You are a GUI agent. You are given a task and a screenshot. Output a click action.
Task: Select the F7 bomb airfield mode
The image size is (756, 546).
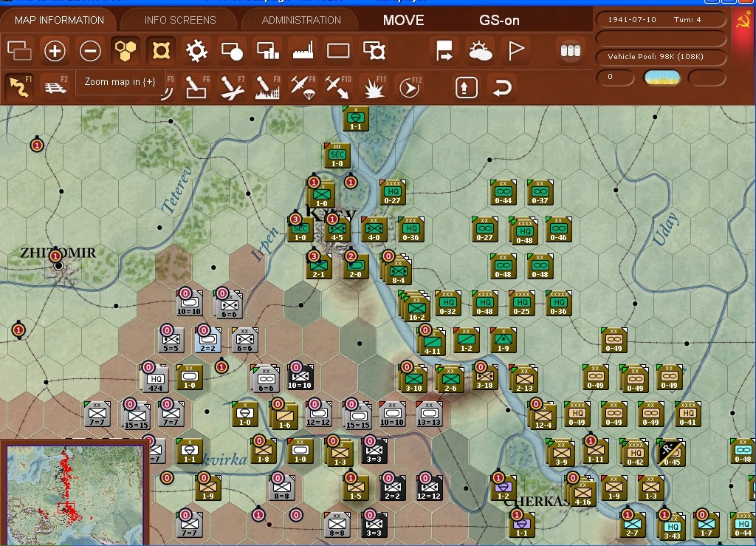pyautogui.click(x=232, y=87)
